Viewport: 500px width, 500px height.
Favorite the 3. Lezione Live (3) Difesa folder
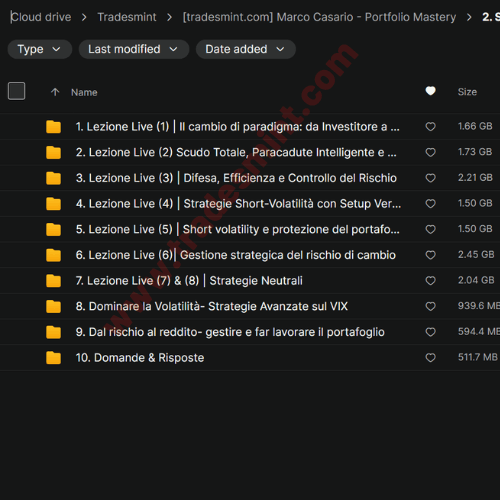tap(430, 178)
